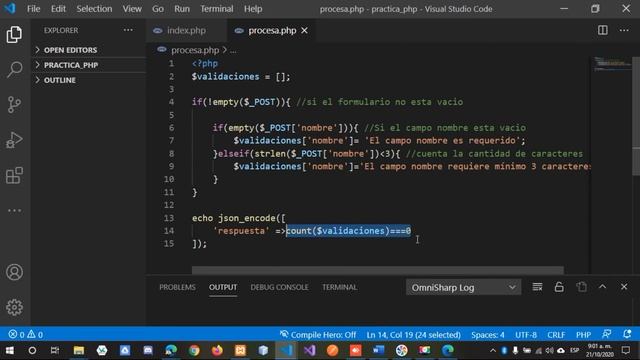Open feedback icon in status bar

[607, 334]
